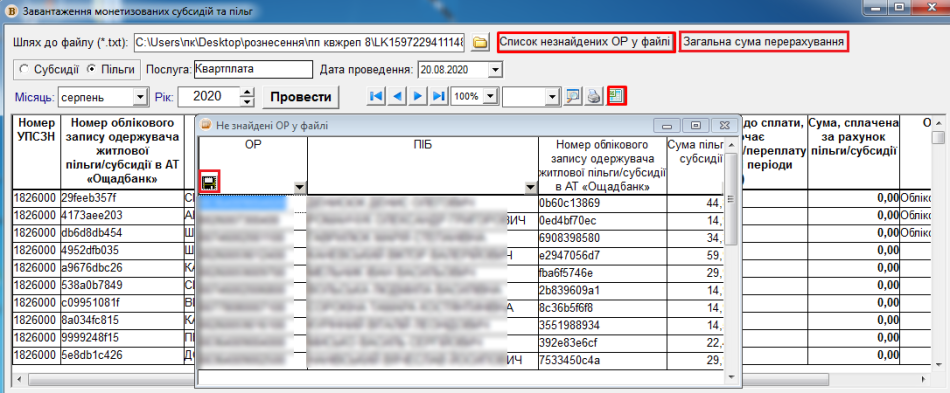
Task: Click Список незнайдених ОР у файлі button
Action: click(585, 42)
